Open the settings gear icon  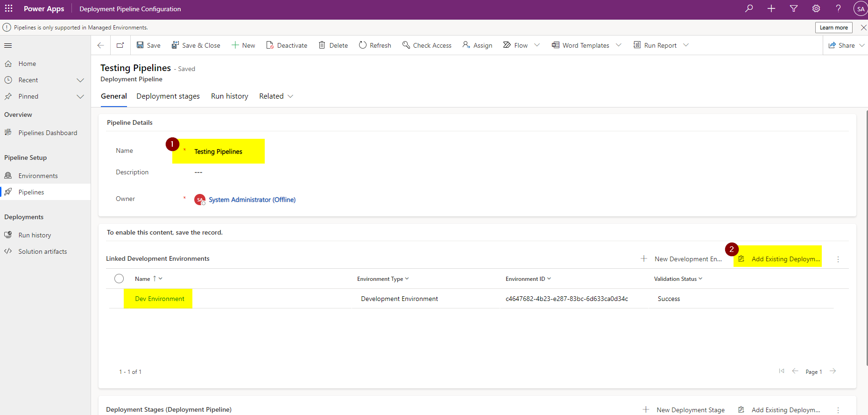click(x=816, y=8)
